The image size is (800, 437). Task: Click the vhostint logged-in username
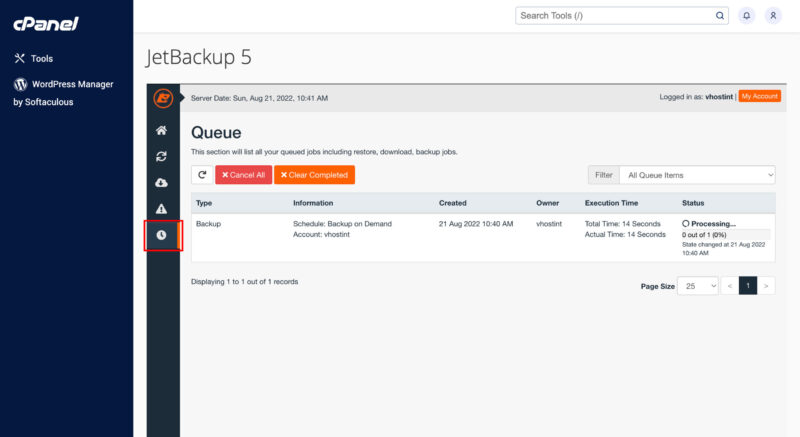719,97
